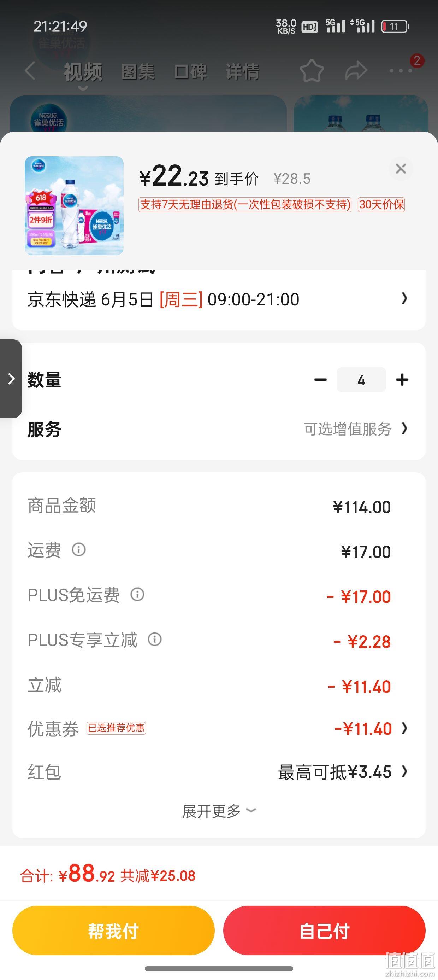Decrease quantity with minus button
The width and height of the screenshot is (438, 980).
click(320, 380)
